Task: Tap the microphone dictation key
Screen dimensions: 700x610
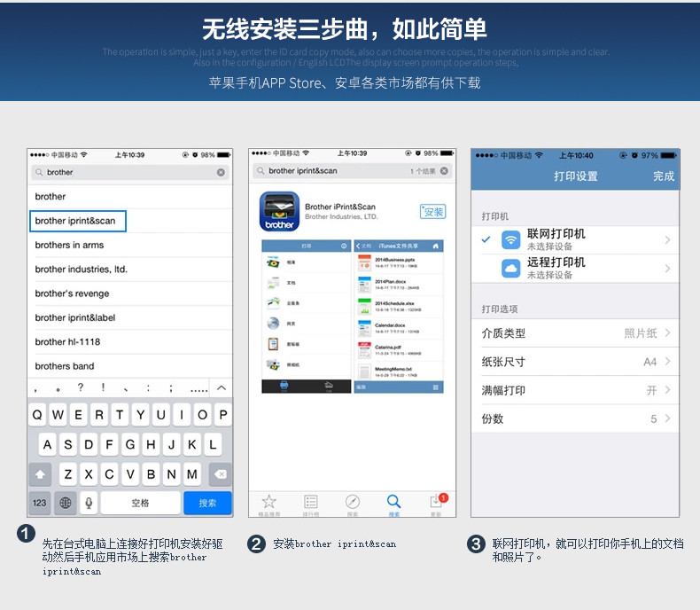Action: pyautogui.click(x=89, y=504)
